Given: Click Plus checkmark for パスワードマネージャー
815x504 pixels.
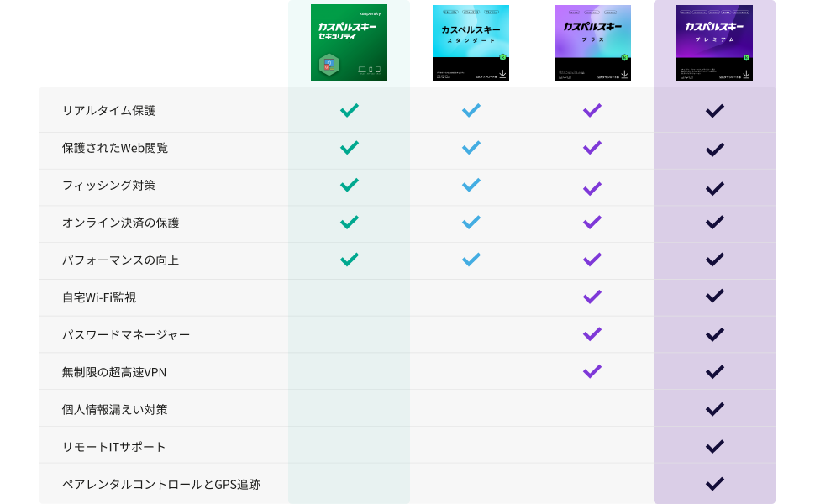Looking at the screenshot, I should pos(592,334).
